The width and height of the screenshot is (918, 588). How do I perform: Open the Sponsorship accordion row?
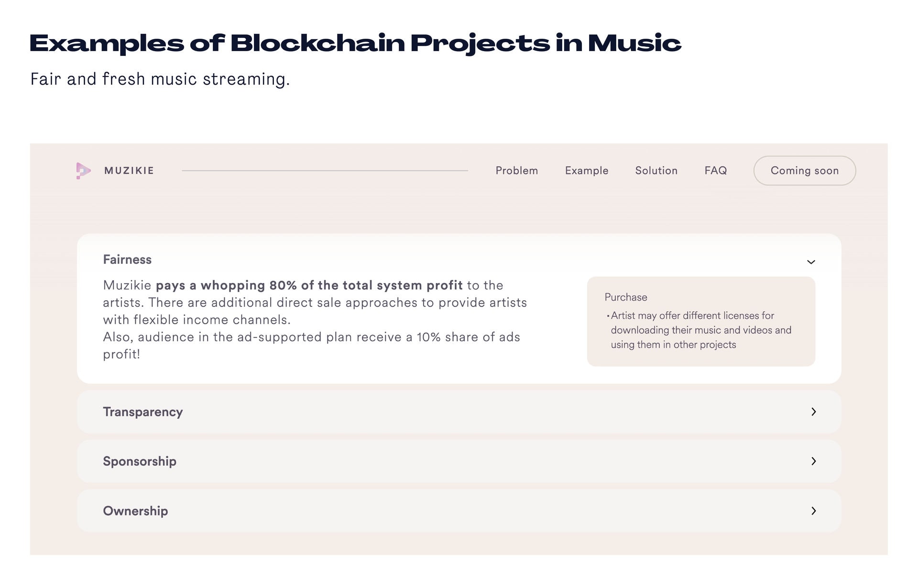(459, 461)
